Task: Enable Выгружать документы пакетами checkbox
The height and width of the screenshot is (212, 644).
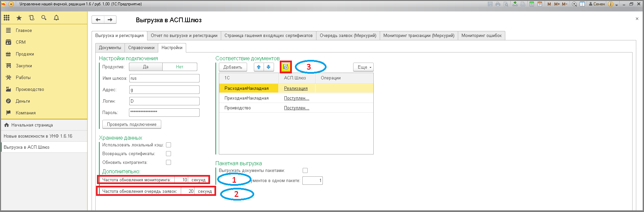Action: click(305, 170)
